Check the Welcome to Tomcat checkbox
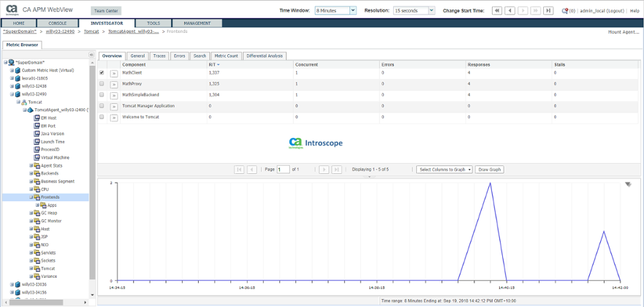644x307 pixels. tap(102, 117)
